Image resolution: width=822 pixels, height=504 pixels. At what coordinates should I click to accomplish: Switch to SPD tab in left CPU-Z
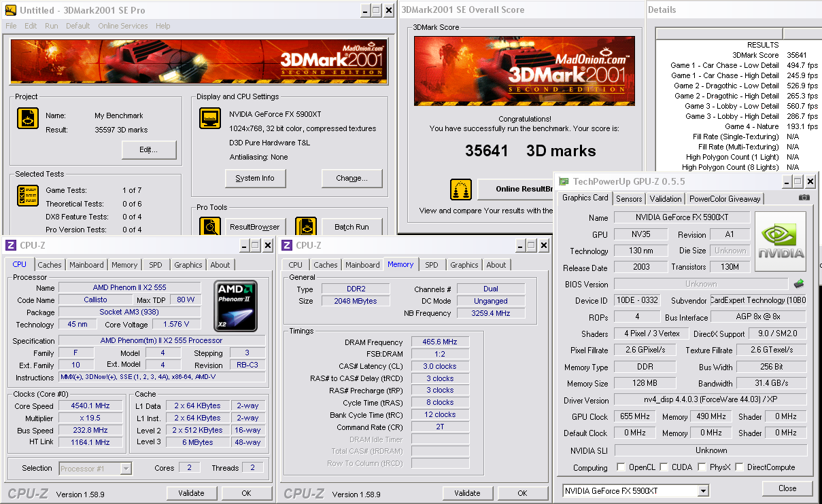coord(156,265)
